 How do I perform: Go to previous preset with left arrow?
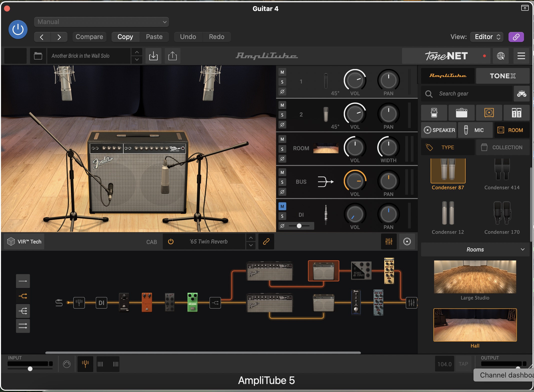(42, 37)
